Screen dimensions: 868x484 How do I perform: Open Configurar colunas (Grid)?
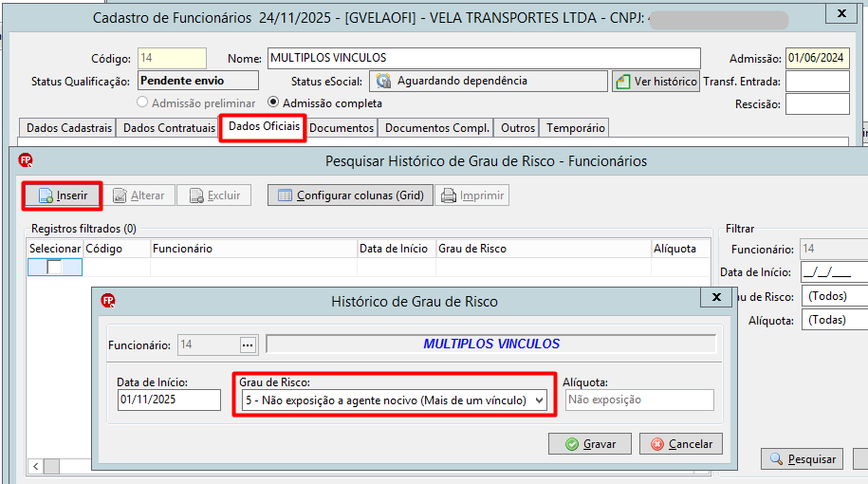[350, 195]
